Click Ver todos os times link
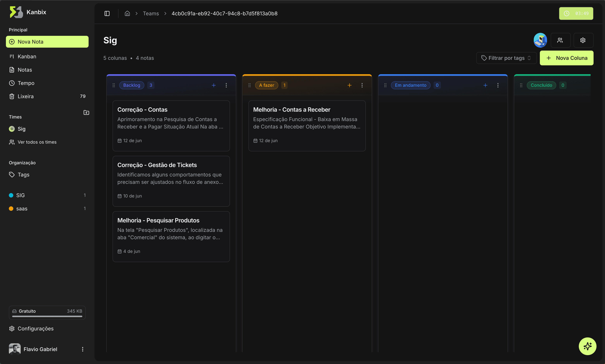 click(37, 142)
